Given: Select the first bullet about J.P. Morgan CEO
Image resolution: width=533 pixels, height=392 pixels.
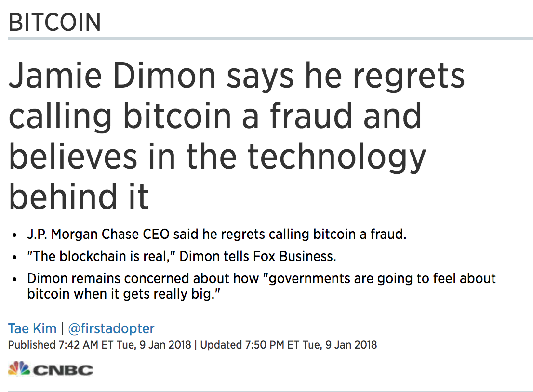Looking at the screenshot, I should tap(217, 235).
